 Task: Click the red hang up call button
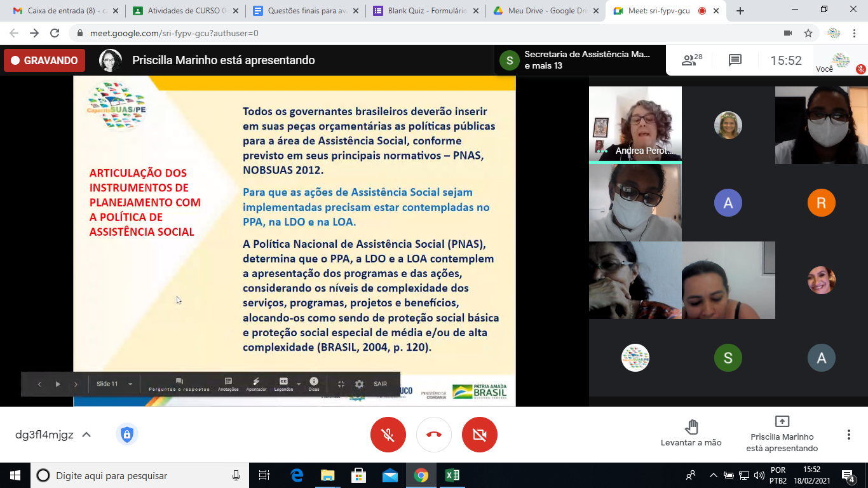point(434,435)
